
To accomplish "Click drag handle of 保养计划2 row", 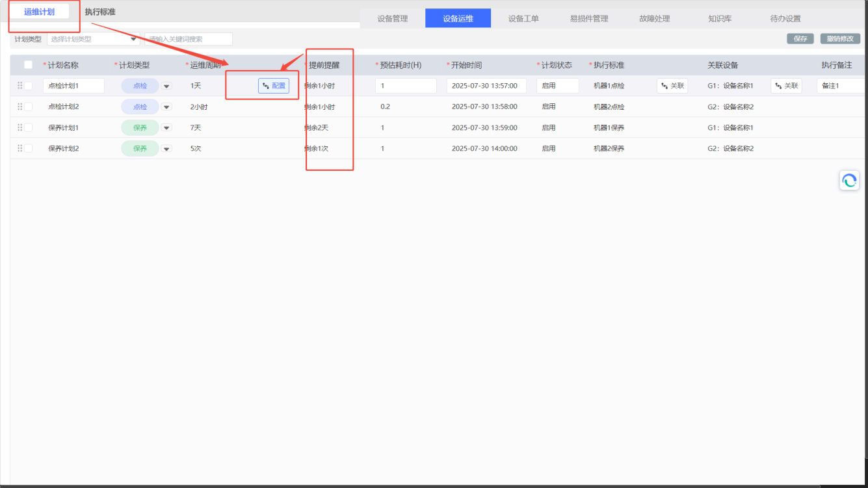I will tap(20, 148).
